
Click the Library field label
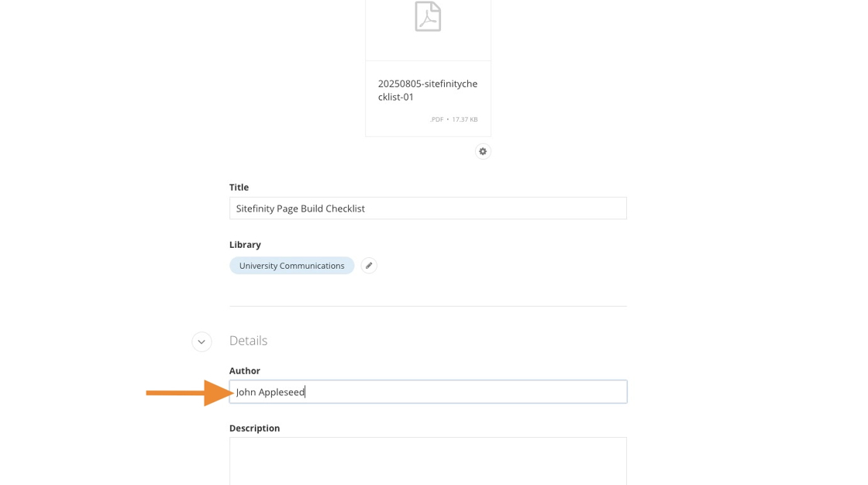click(245, 245)
